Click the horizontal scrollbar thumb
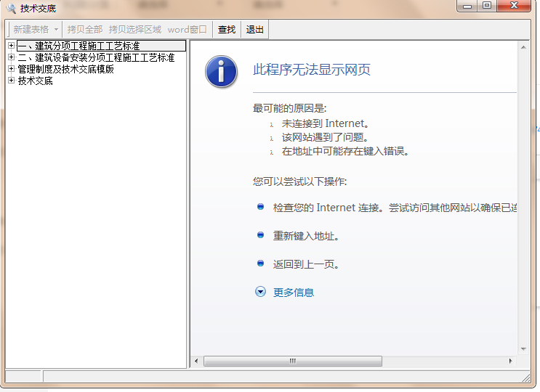 [x=292, y=361]
